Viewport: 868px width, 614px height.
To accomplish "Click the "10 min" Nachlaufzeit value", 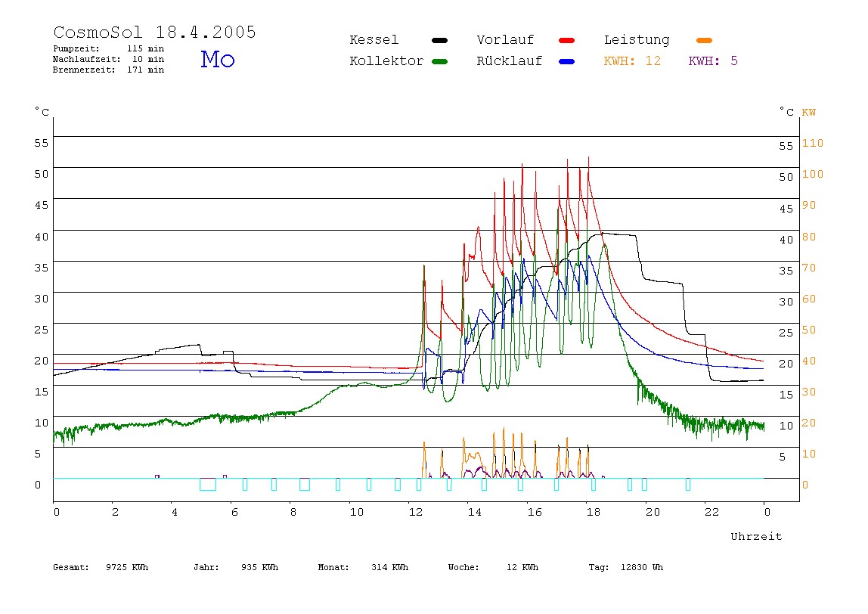I will pyautogui.click(x=147, y=59).
